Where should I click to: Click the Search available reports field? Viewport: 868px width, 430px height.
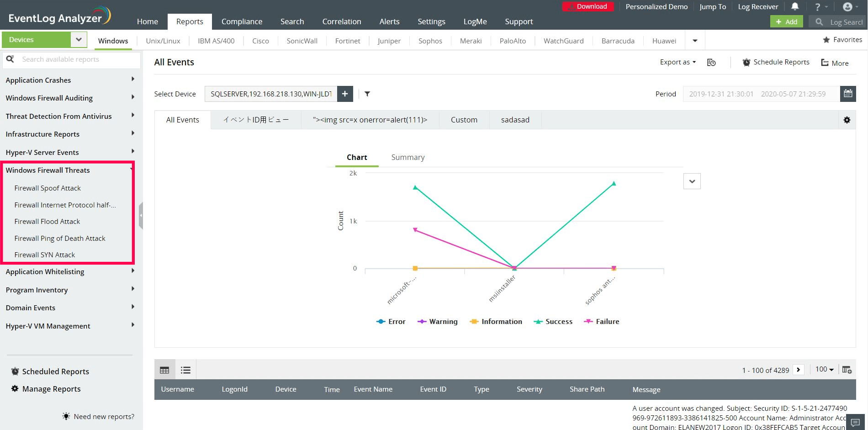point(71,59)
